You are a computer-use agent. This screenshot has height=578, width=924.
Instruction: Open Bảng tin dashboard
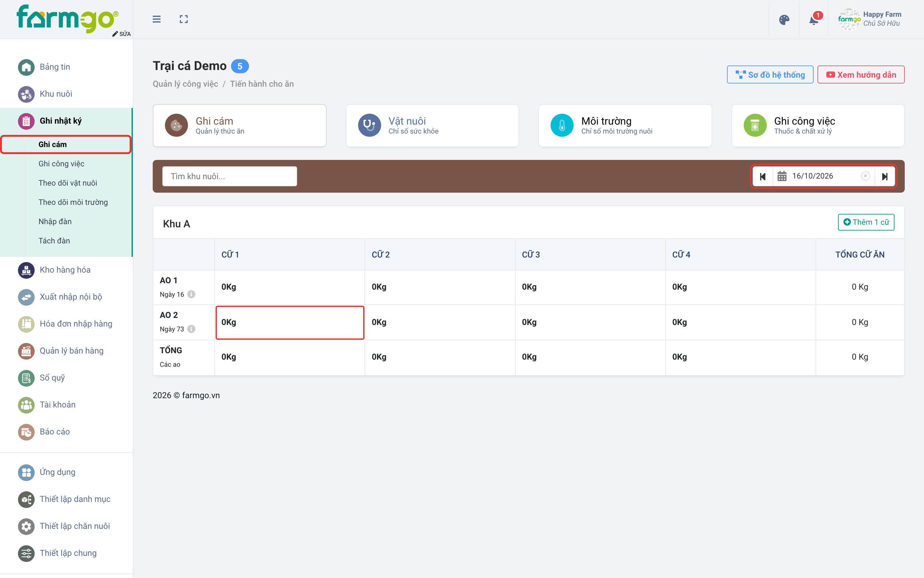click(66, 67)
